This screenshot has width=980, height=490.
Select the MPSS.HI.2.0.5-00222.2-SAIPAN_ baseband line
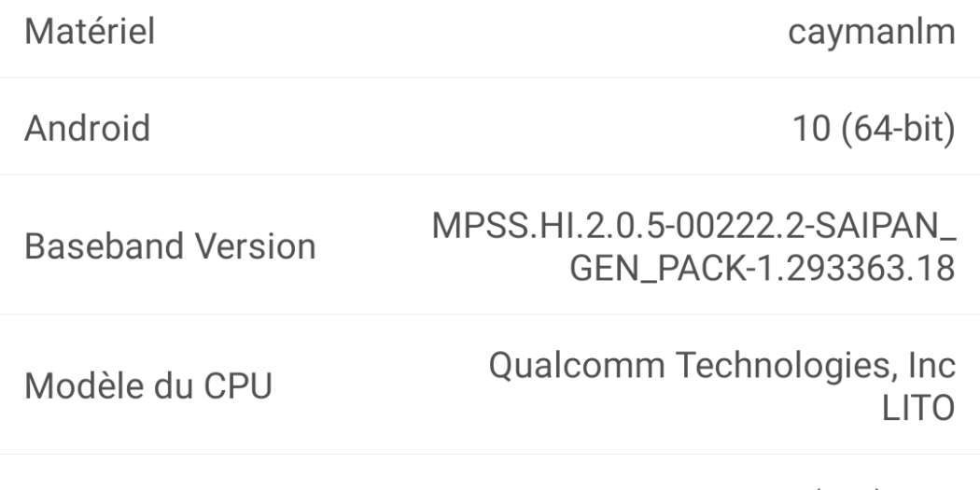692,227
